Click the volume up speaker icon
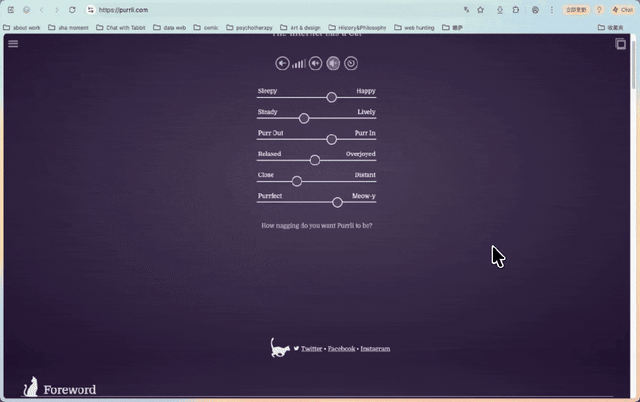This screenshot has width=640, height=402. [x=316, y=63]
